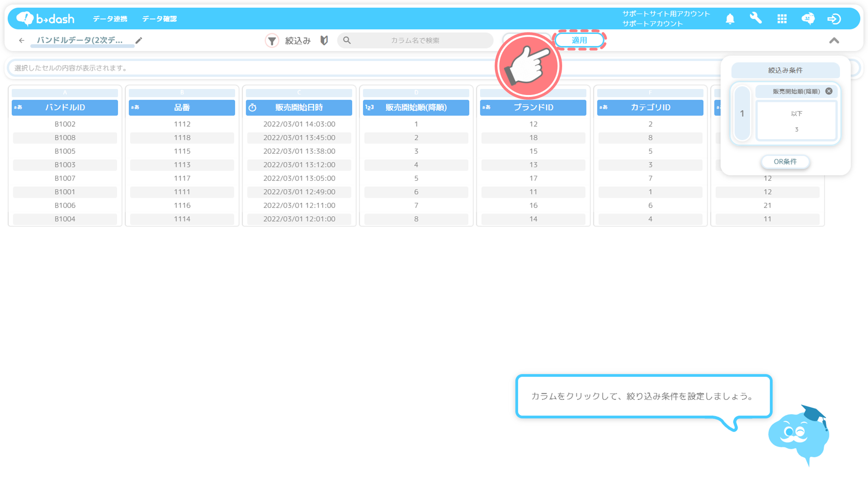The image size is (868, 488).
Task: Click cell 1112 in 品番
Action: point(182,124)
